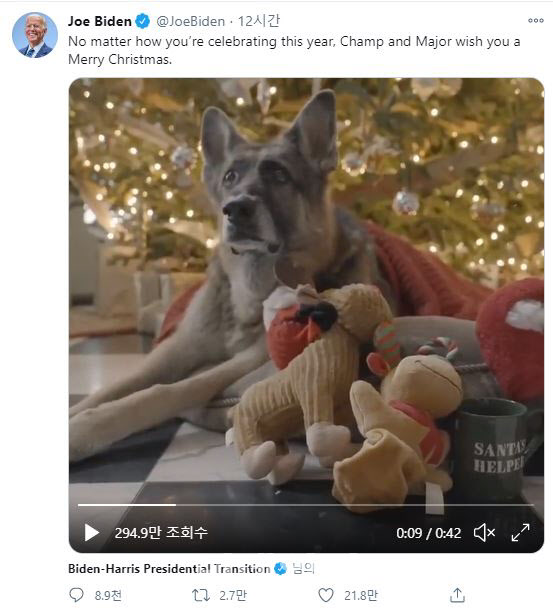
Task: Open the @JoeBiden handle link
Action: tap(191, 21)
